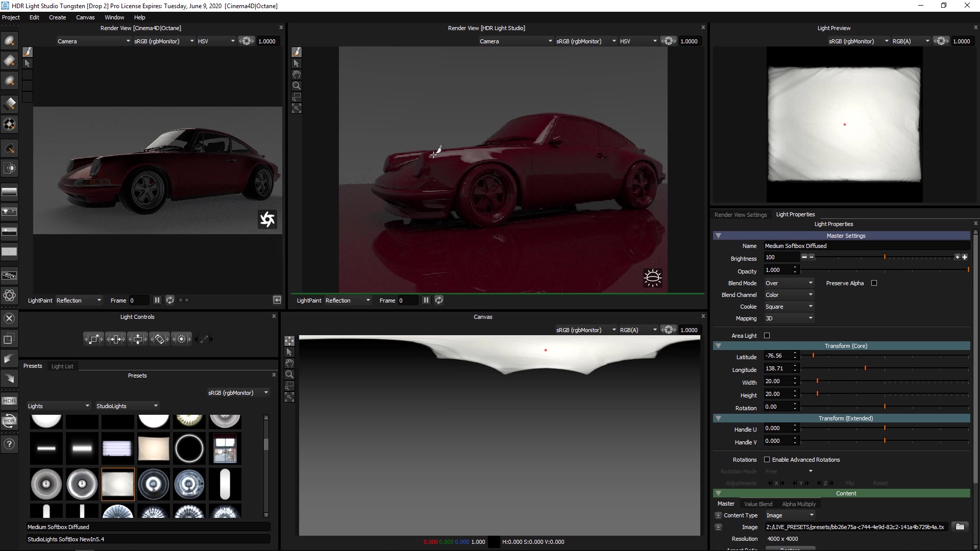The image size is (980, 551).
Task: Click the Latitude value field
Action: 777,356
